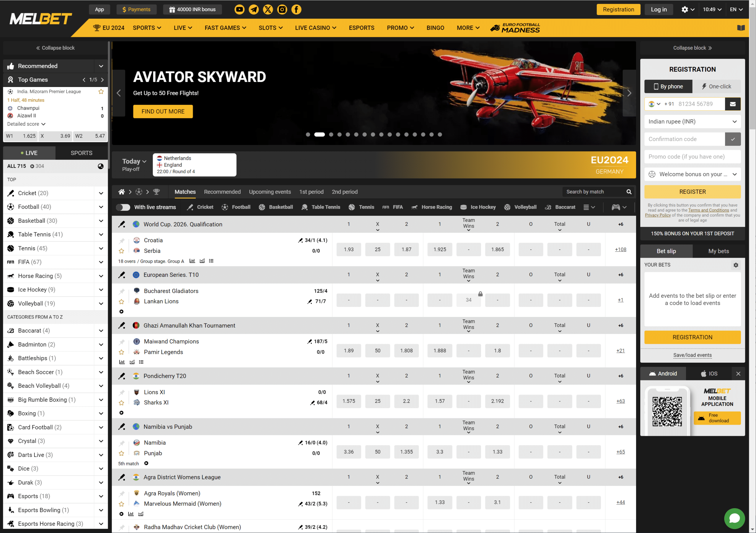Select the Ice Hockey sport filter
The height and width of the screenshot is (533, 756).
pyautogui.click(x=478, y=207)
